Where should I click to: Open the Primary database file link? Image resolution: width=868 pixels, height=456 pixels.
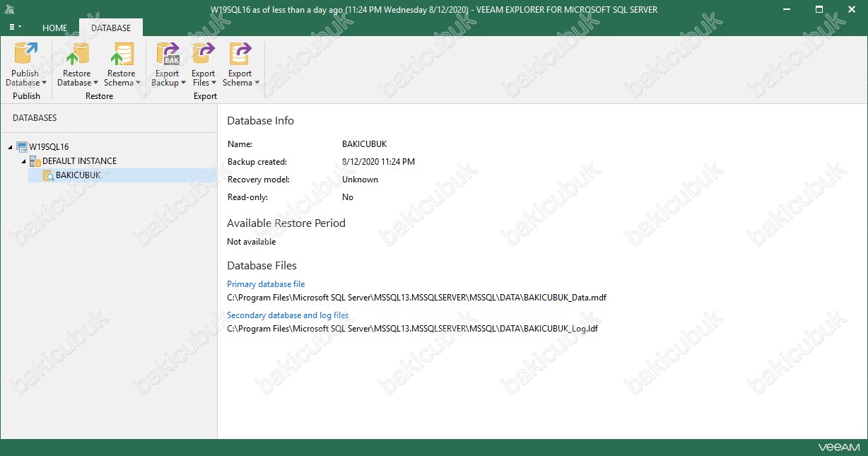(266, 284)
